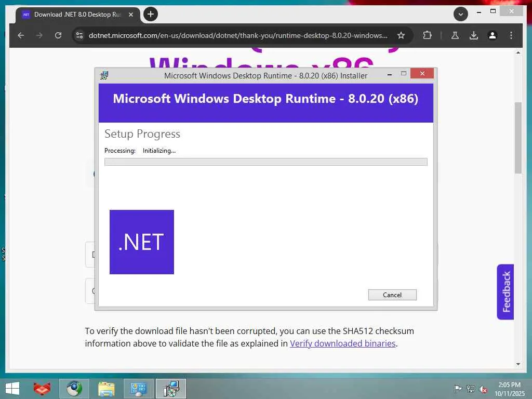This screenshot has height=399, width=532.
Task: Go back in Chrome
Action: (21, 35)
